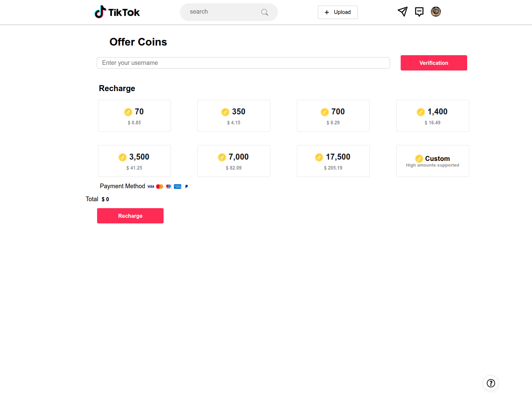Choose the Custom coins amount option
This screenshot has width=532, height=399.
(x=433, y=161)
